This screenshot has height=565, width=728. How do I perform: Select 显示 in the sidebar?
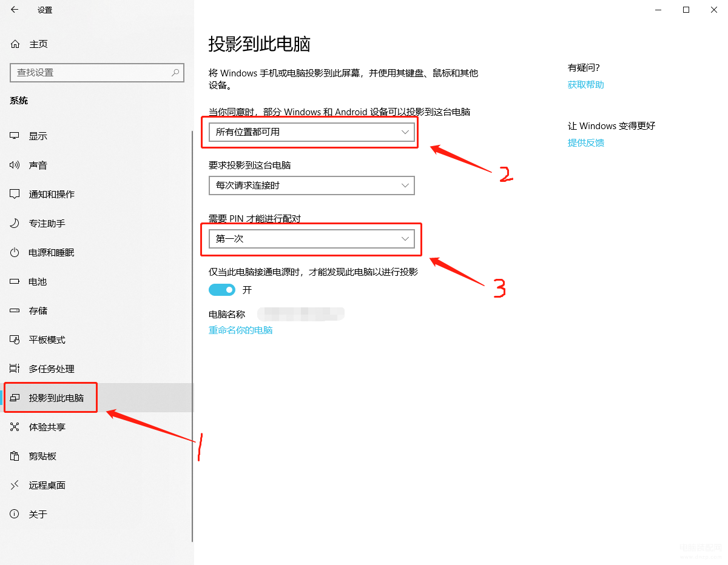tap(97, 136)
